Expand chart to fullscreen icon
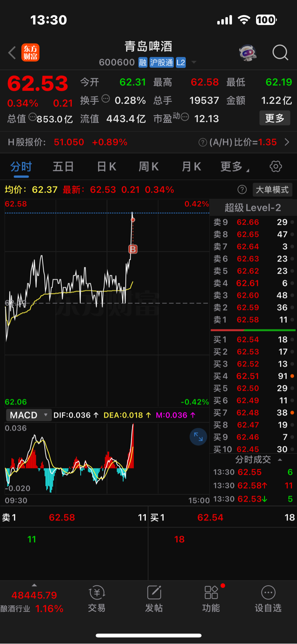This screenshot has height=644, width=297. click(198, 437)
